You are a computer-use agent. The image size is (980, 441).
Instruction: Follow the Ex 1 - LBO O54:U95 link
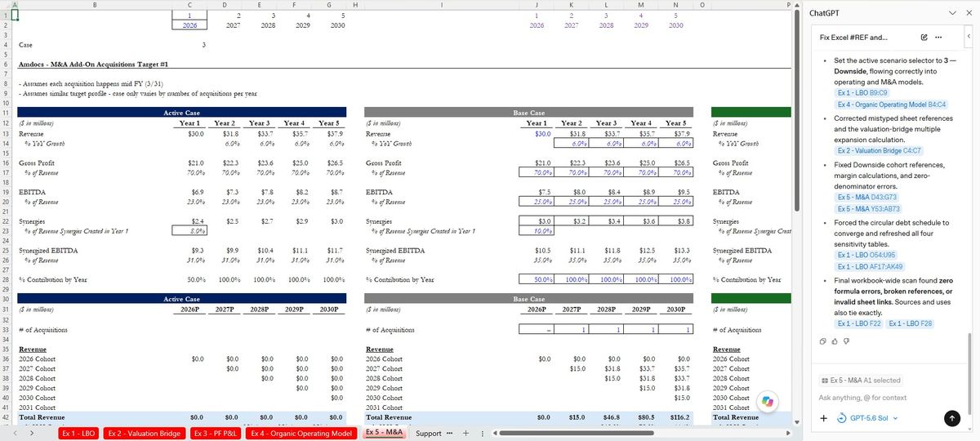pyautogui.click(x=866, y=256)
